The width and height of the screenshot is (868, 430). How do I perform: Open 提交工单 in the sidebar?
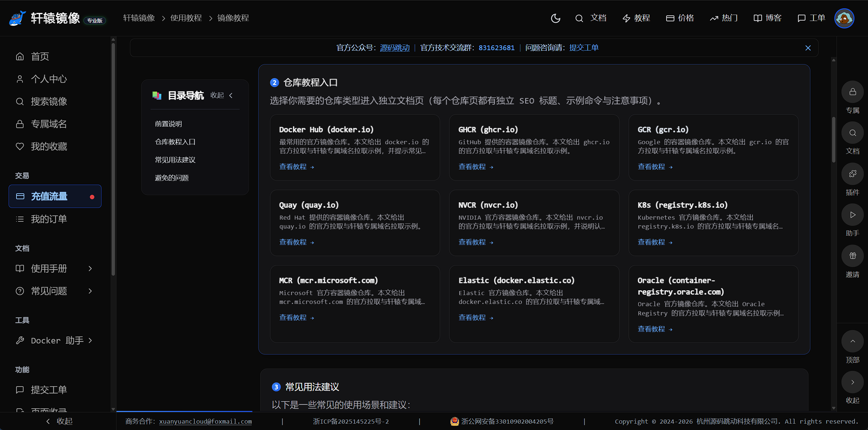tap(55, 390)
